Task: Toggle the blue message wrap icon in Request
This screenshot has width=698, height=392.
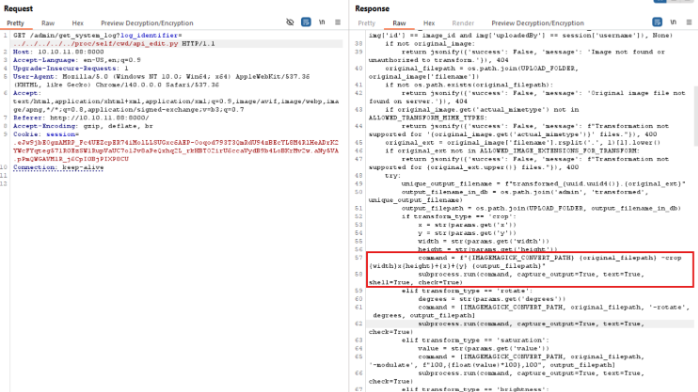Action: tap(306, 22)
